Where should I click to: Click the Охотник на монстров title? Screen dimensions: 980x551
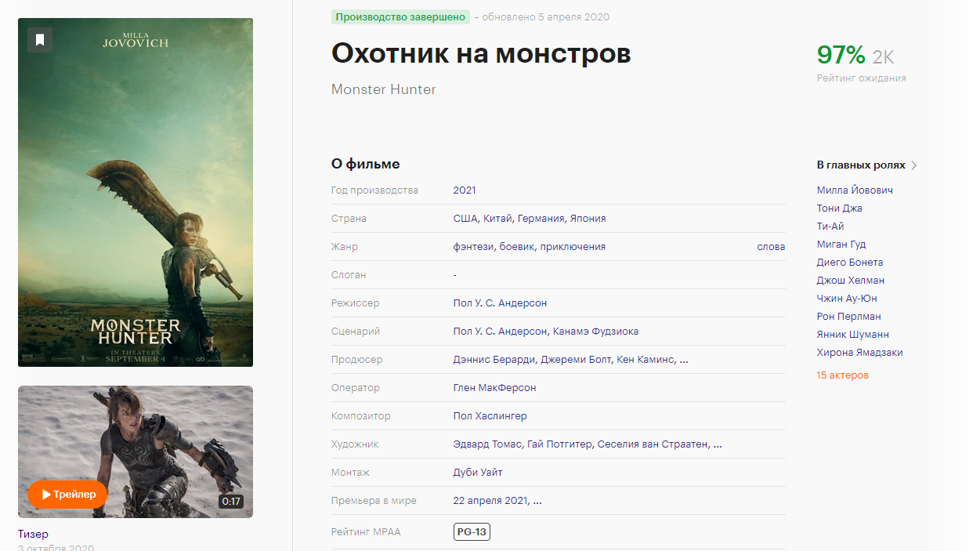point(481,54)
